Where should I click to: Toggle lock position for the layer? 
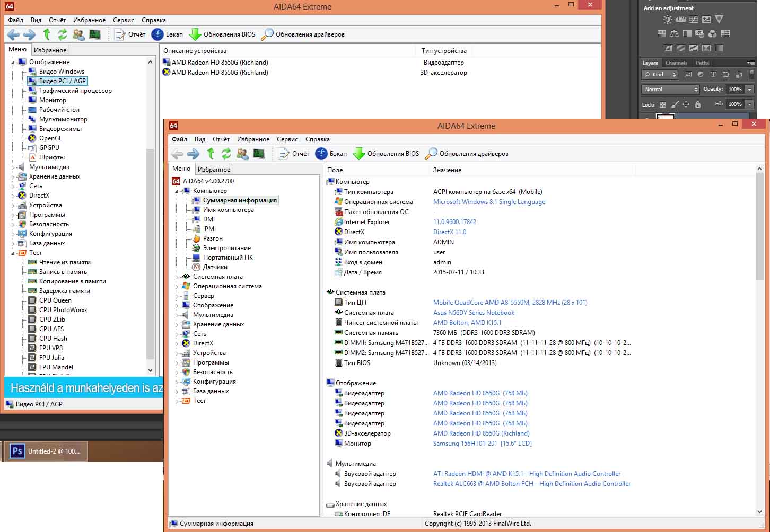point(686,104)
